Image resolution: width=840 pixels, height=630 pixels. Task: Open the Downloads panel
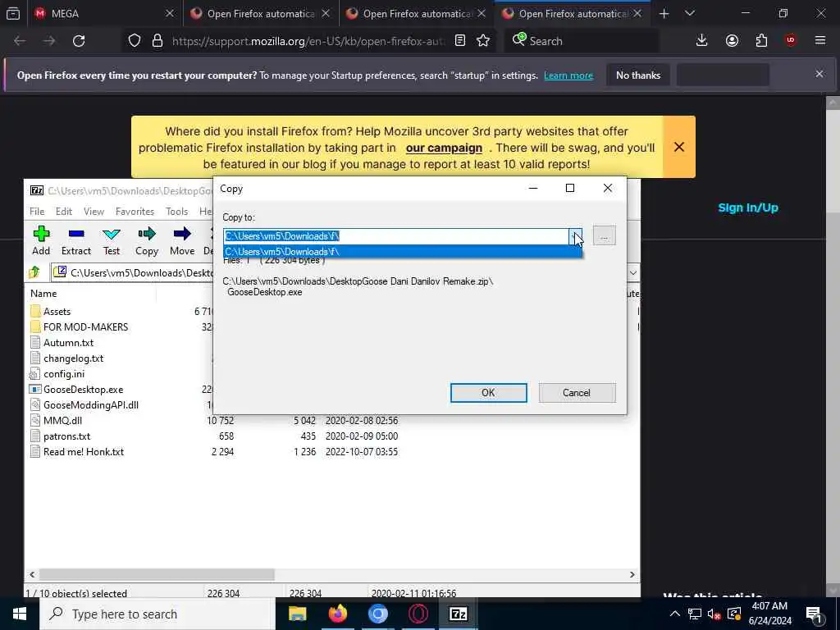tap(702, 41)
